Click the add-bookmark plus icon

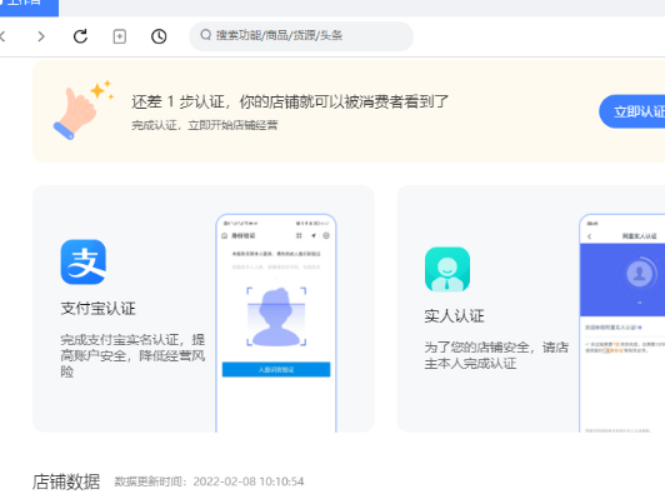pyautogui.click(x=120, y=36)
